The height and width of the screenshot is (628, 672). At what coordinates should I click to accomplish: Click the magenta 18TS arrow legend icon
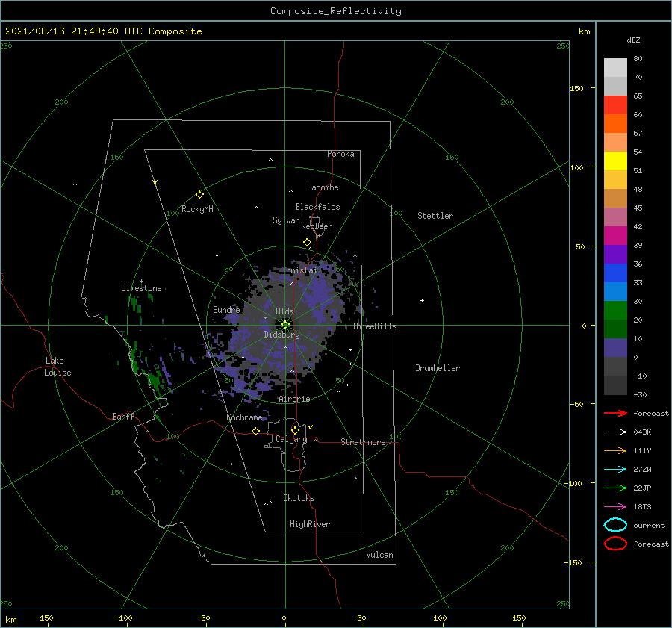pos(615,507)
